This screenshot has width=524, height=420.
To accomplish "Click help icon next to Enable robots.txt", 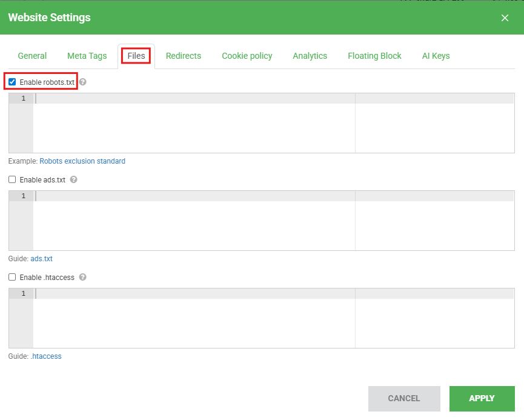I will click(x=83, y=82).
